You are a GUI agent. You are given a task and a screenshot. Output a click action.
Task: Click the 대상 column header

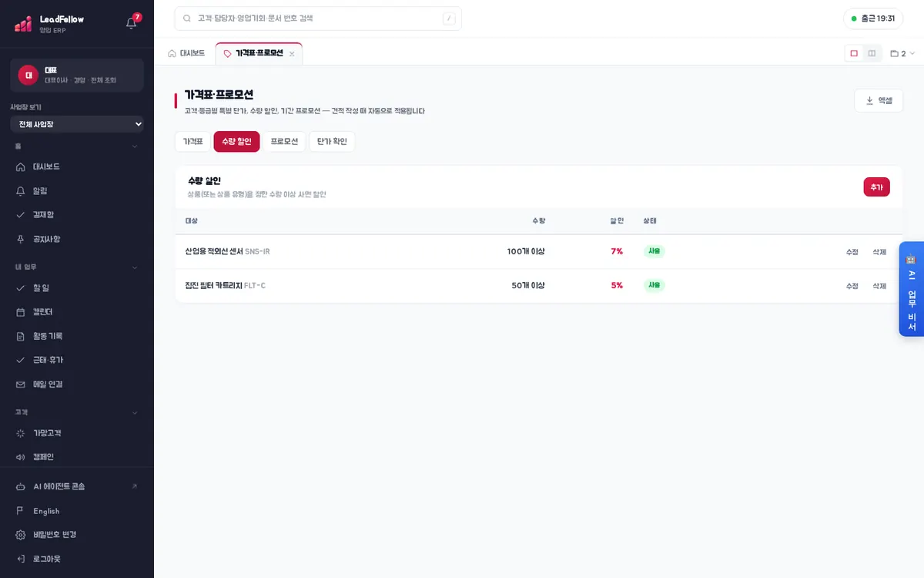point(192,221)
